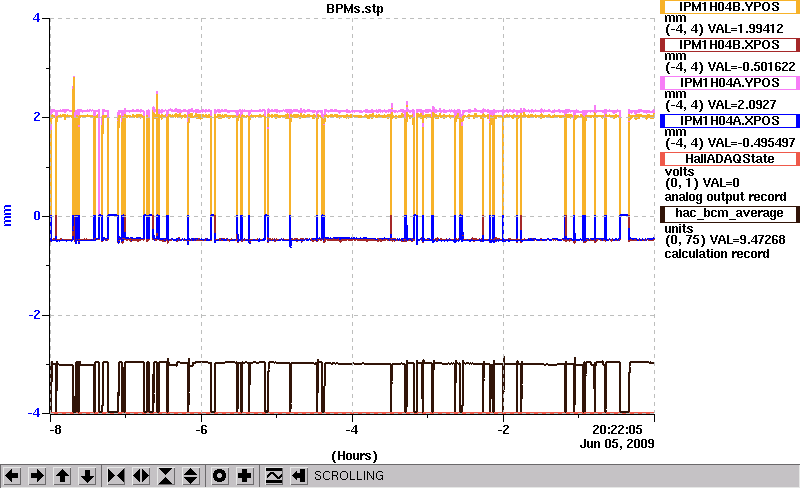The width and height of the screenshot is (800, 488).
Task: Click the 'units' label under hac_bcm_average
Action: [679, 229]
